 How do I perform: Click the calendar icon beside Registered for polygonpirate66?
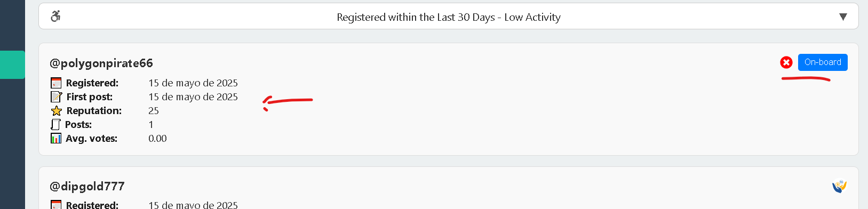click(x=56, y=83)
